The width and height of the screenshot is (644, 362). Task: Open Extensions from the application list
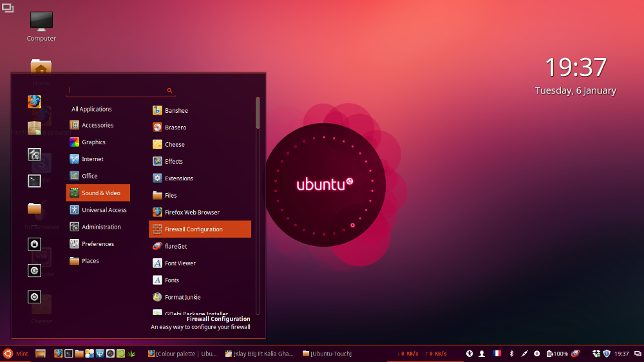[x=200, y=178]
